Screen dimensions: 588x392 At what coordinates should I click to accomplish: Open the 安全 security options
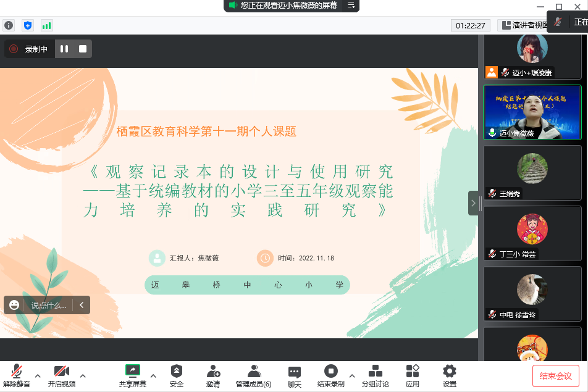(x=177, y=376)
